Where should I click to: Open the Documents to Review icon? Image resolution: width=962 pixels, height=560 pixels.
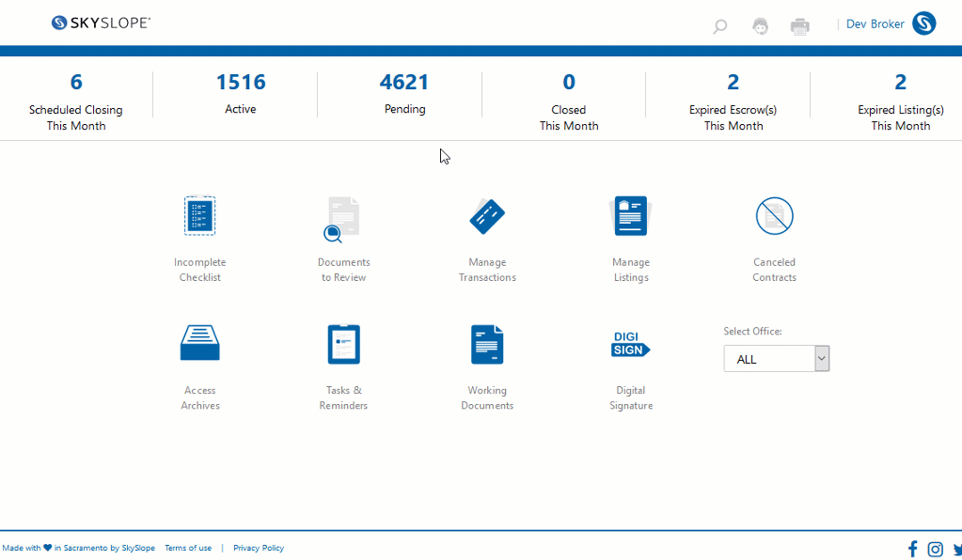342,219
